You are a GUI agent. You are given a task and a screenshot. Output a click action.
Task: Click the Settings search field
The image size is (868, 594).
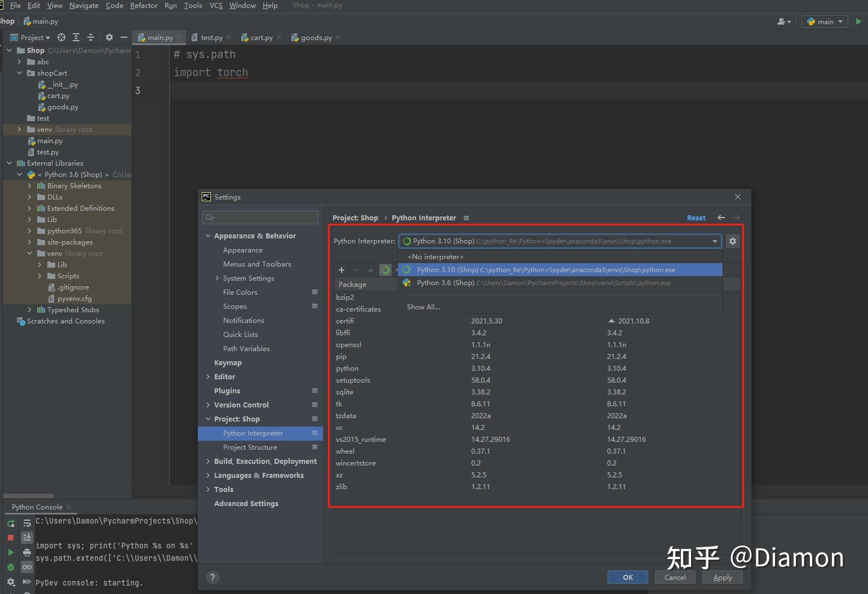click(260, 217)
